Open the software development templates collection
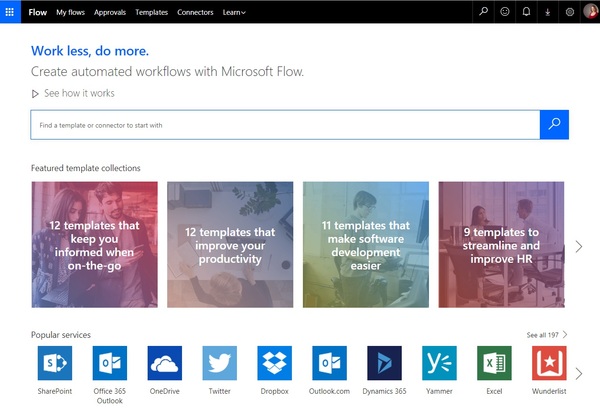Viewport: 600px width, 409px height. [366, 244]
